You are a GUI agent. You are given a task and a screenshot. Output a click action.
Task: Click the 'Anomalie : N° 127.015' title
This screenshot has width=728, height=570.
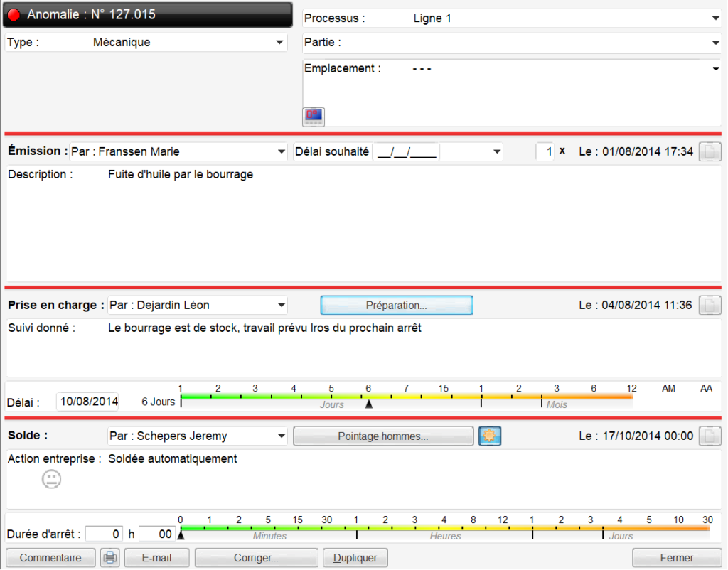click(x=91, y=14)
